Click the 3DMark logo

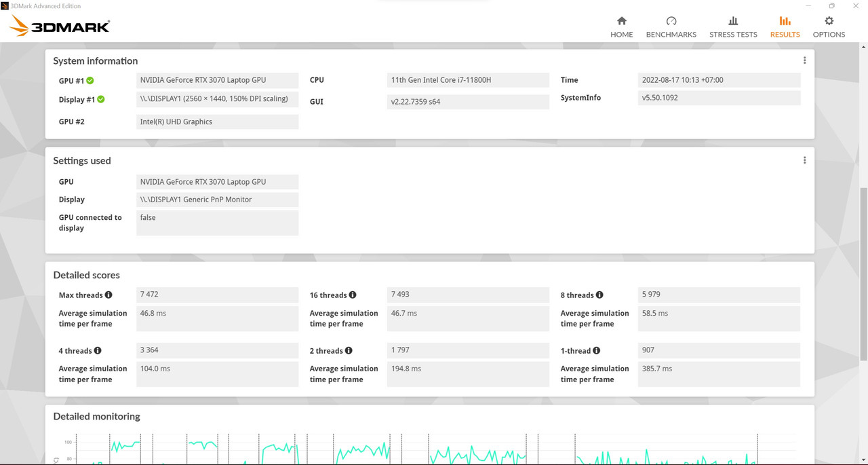pos(60,26)
